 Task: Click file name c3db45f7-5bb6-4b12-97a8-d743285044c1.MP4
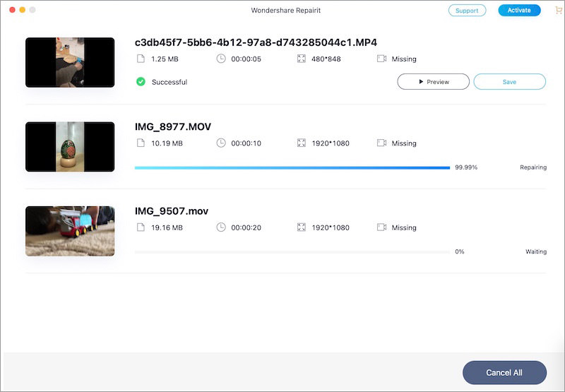[x=256, y=42]
